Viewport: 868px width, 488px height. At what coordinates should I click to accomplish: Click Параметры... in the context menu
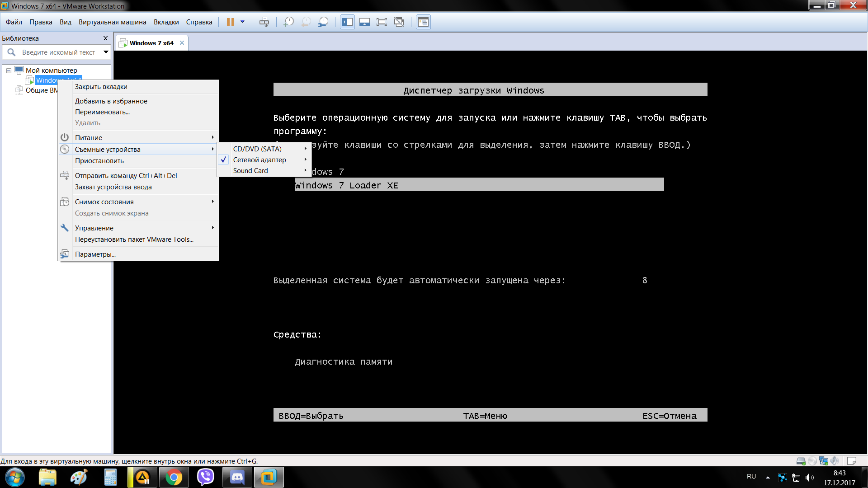pyautogui.click(x=95, y=254)
